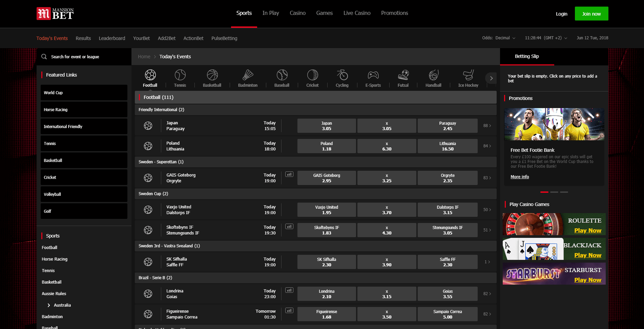Image resolution: width=644 pixels, height=329 pixels.
Task: Open stats icon for GAIS Goteborg match
Action: (x=289, y=174)
